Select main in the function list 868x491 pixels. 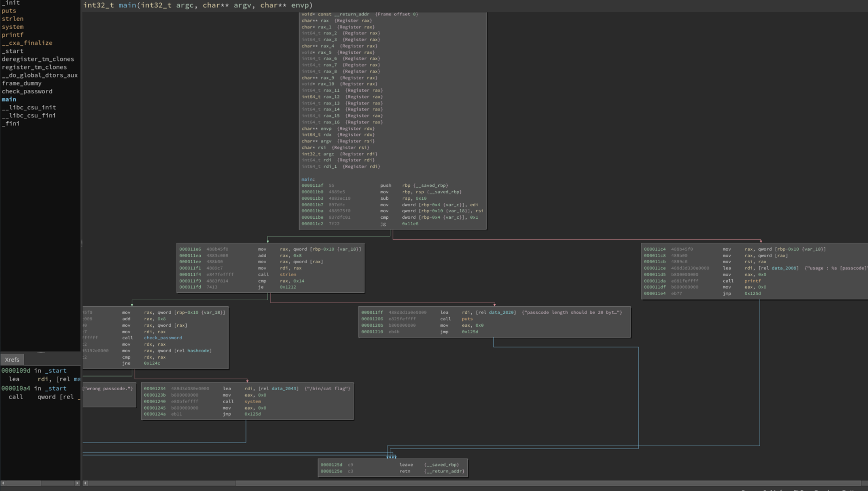pos(9,99)
